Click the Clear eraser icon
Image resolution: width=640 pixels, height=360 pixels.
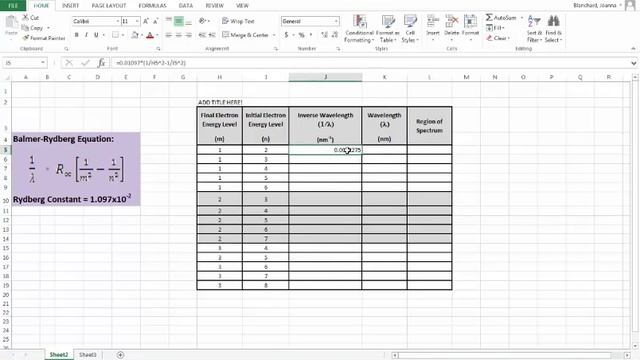tap(489, 38)
